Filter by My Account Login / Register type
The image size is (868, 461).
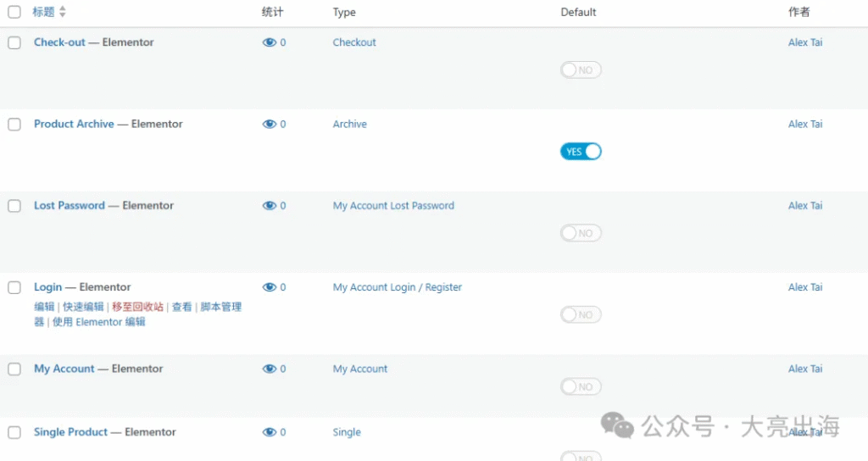[x=397, y=287]
